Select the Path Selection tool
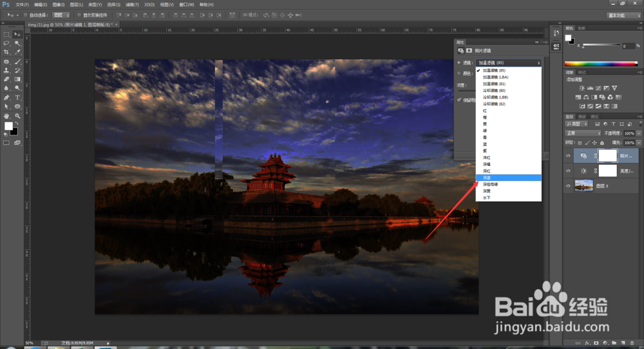Image resolution: width=644 pixels, height=349 pixels. [6, 106]
